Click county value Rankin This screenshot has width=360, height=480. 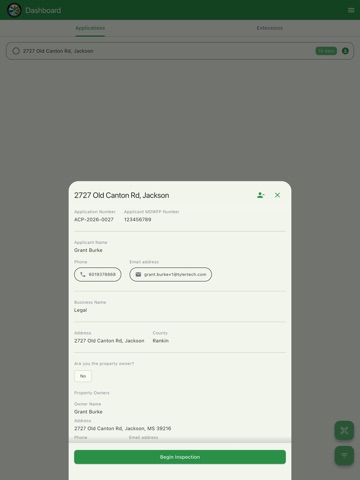(161, 341)
